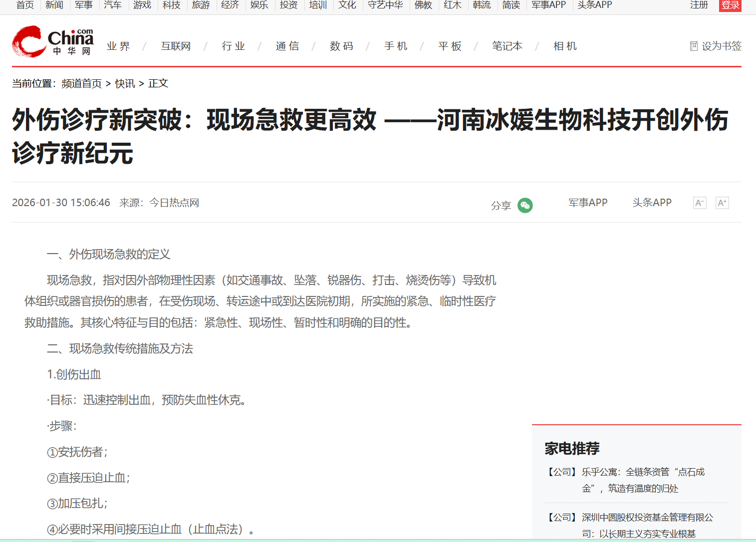Increase font size with the A+ icon
The width and height of the screenshot is (756, 542).
(722, 203)
